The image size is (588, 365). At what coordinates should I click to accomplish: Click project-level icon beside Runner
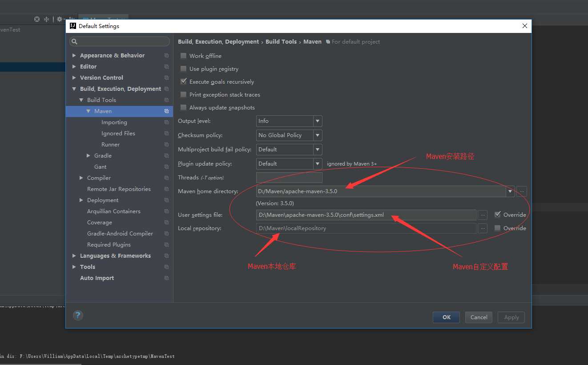(x=166, y=145)
